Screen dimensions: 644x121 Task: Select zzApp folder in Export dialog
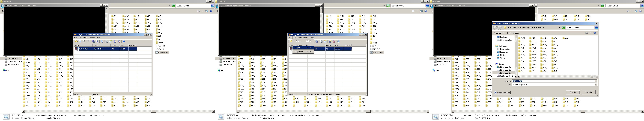pyautogui.click(x=566, y=38)
